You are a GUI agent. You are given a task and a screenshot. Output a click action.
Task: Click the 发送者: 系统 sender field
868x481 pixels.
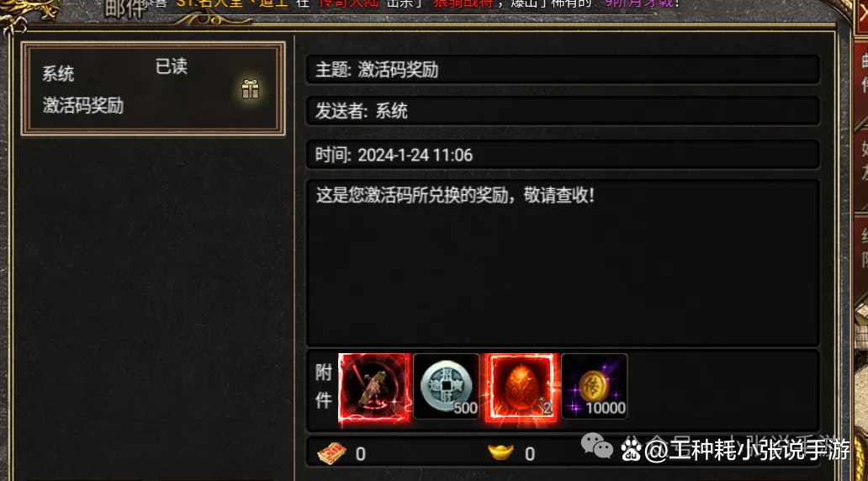(563, 111)
